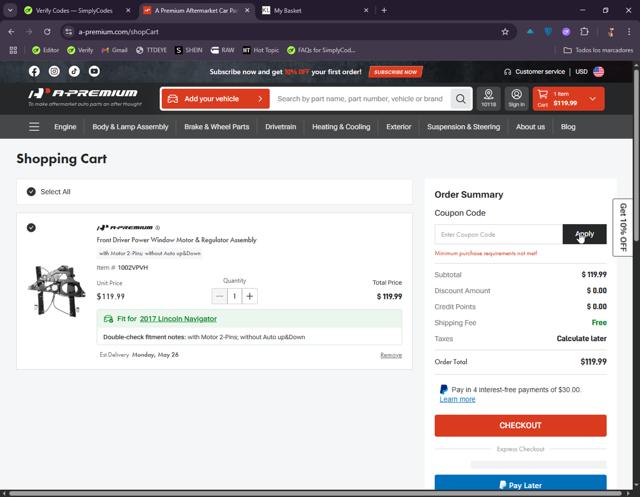
Task: Toggle the Select All checkbox
Action: [x=31, y=192]
